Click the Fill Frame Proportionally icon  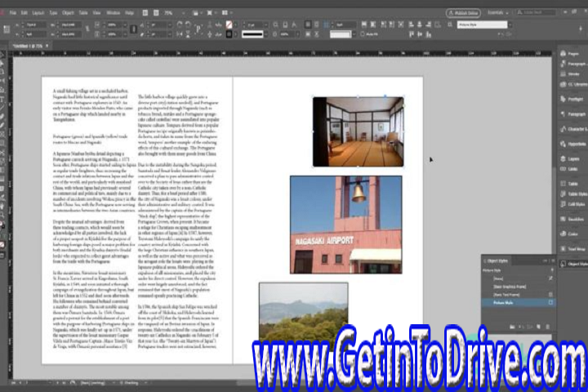(363, 24)
